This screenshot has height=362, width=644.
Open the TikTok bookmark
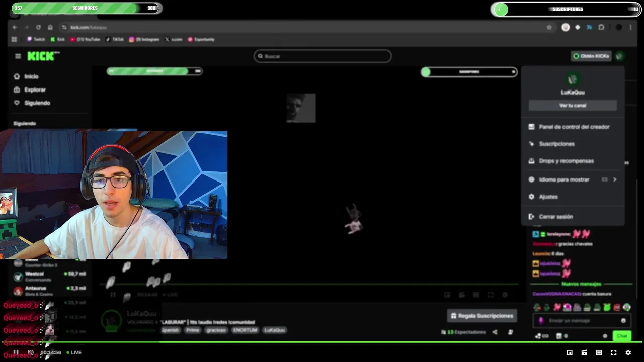coord(115,39)
